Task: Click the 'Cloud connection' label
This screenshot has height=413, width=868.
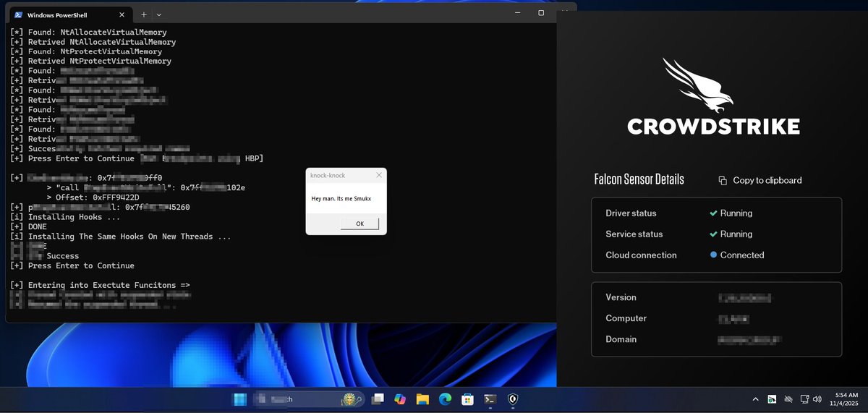Action: coord(641,255)
